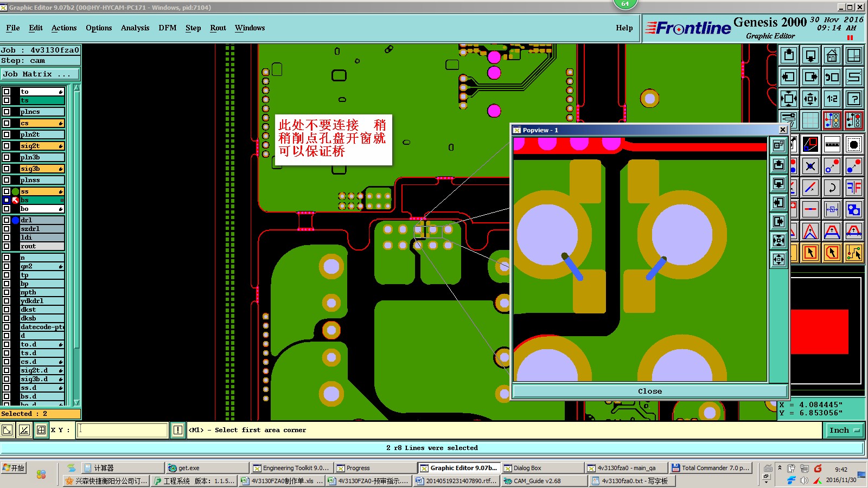Screen dimensions: 868x488
Task: Switch to Total Commander taskbar button
Action: coord(711,468)
